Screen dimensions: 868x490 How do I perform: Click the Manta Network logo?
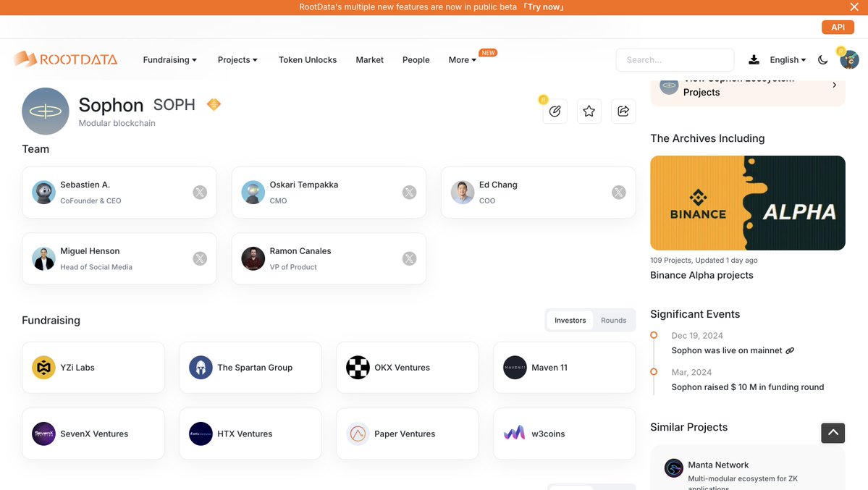click(674, 468)
